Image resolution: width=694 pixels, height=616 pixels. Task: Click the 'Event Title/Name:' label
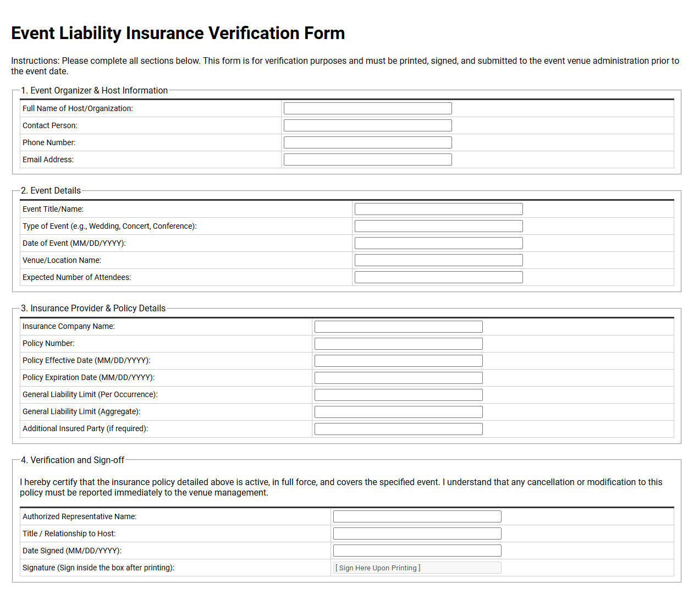(x=53, y=209)
